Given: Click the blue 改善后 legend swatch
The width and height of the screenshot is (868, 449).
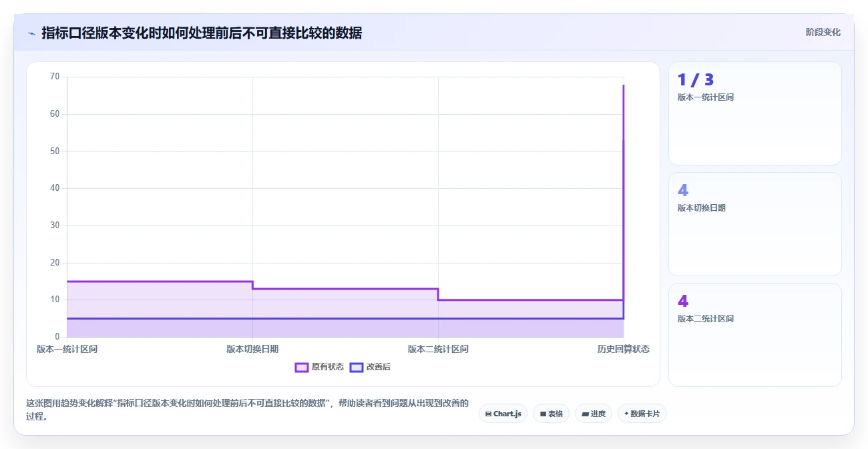Looking at the screenshot, I should (357, 367).
